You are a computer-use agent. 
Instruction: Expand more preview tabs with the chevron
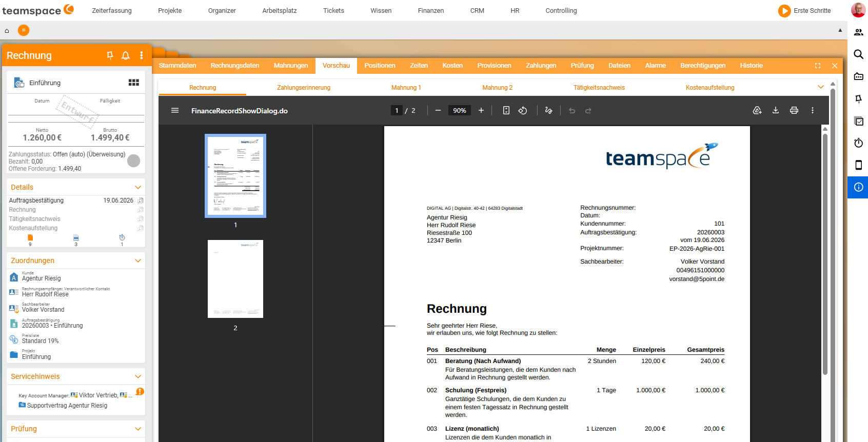(x=821, y=87)
